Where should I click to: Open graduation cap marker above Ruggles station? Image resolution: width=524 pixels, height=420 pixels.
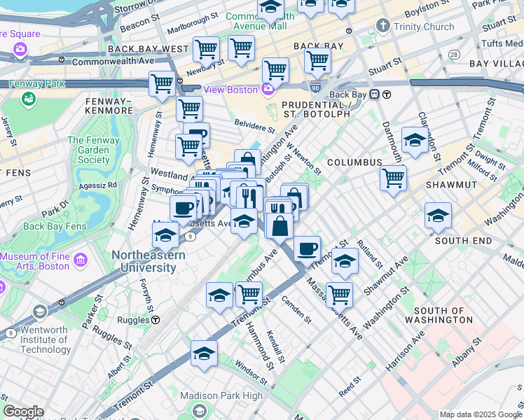pyautogui.click(x=219, y=297)
